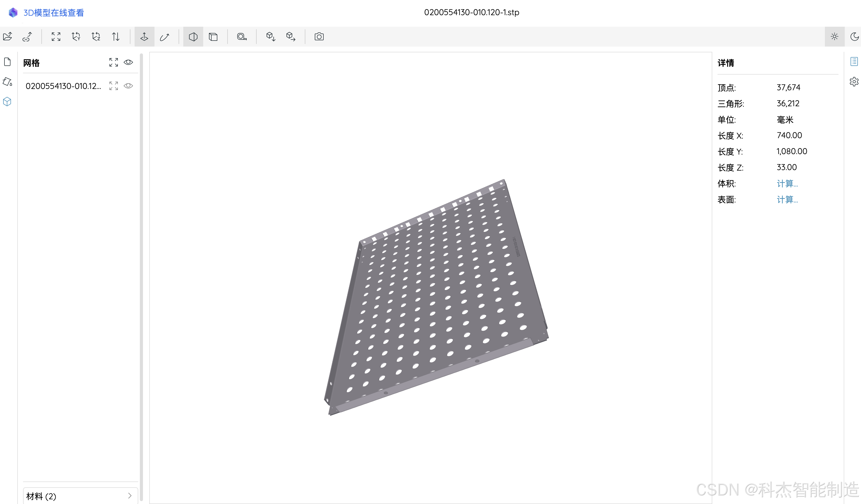Image resolution: width=861 pixels, height=504 pixels.
Task: Open a model file from disk
Action: click(x=8, y=37)
